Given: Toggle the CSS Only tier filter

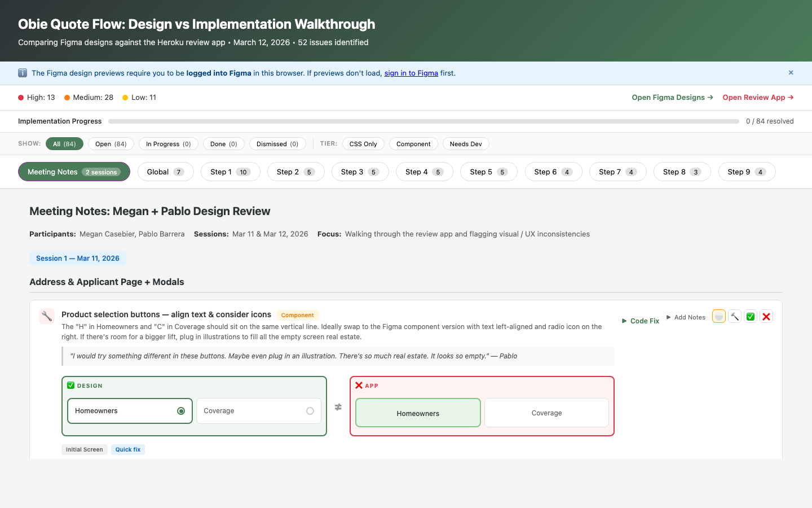Looking at the screenshot, I should pos(363,143).
